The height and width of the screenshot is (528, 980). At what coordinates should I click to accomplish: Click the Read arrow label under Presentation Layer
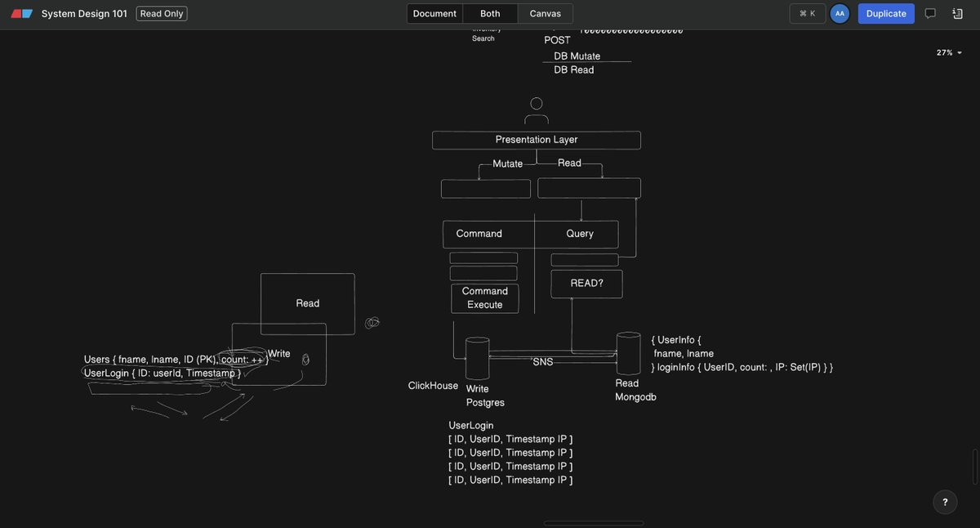click(x=569, y=163)
